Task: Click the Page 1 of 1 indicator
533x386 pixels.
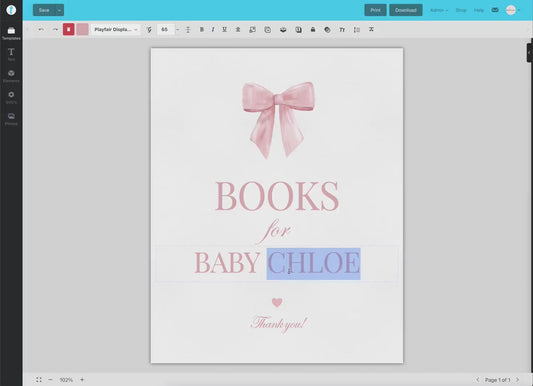Action: (x=498, y=380)
